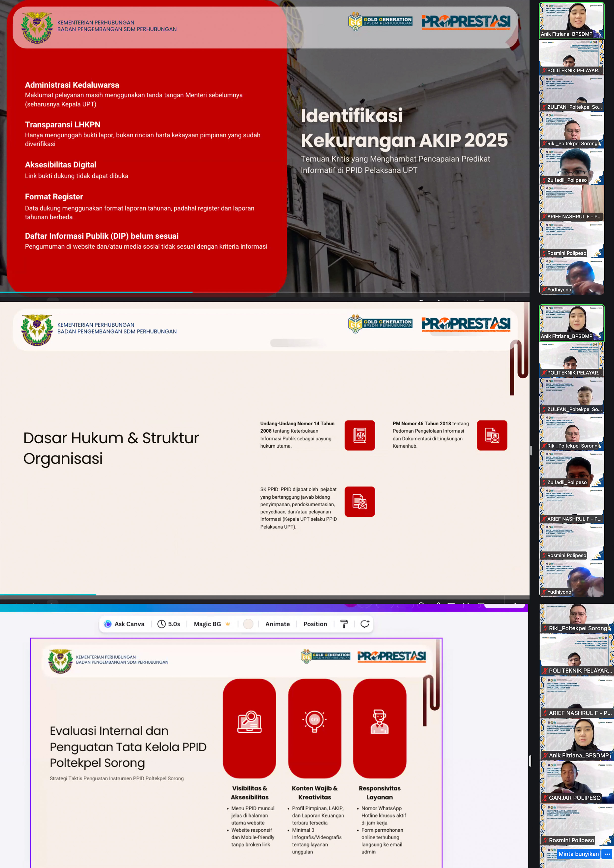Open the Position panel
The height and width of the screenshot is (868, 614).
click(x=315, y=624)
